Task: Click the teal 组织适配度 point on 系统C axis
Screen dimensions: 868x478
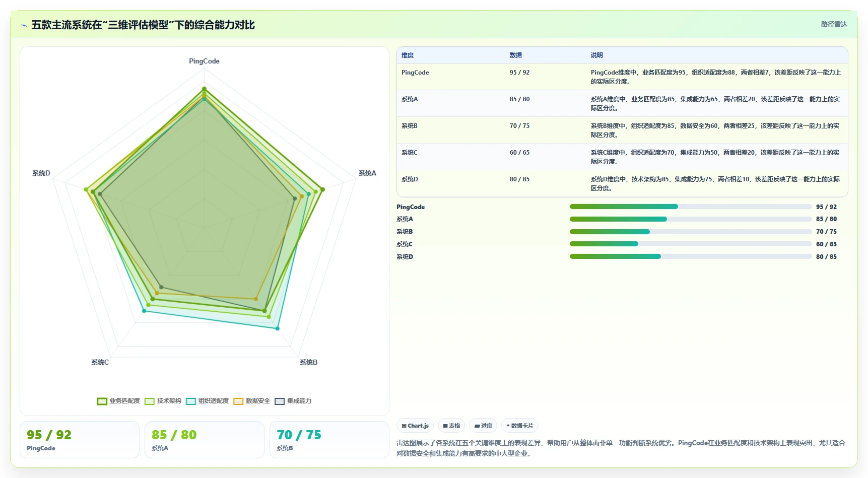Action: (144, 311)
